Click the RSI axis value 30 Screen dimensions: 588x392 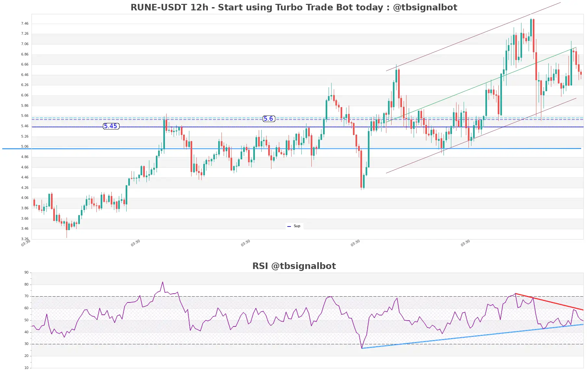26,344
